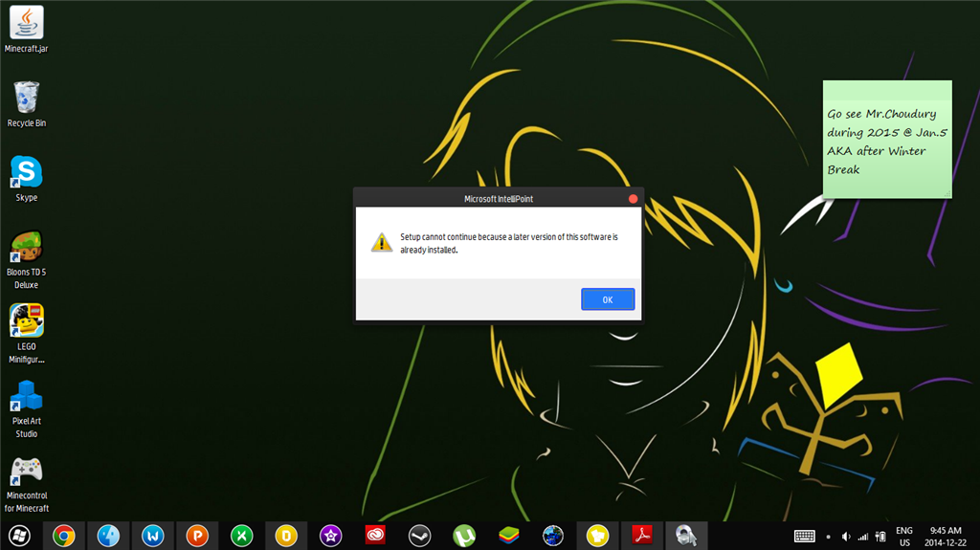
Task: Open BlueStacks from the taskbar
Action: click(509, 536)
